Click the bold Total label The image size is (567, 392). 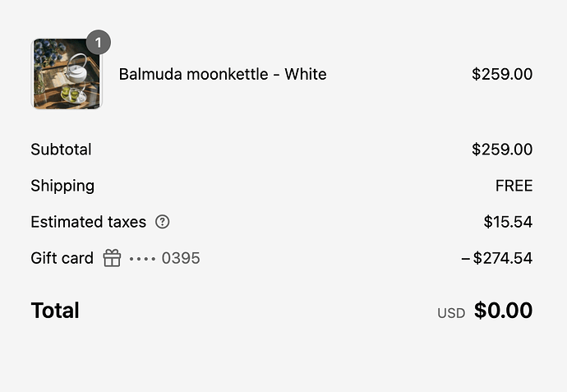[x=55, y=311]
